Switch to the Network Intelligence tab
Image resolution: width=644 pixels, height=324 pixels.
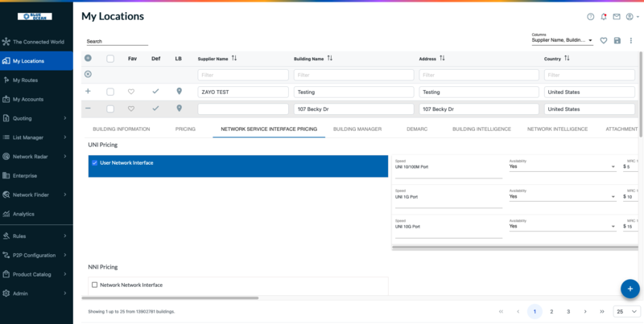[x=557, y=129]
